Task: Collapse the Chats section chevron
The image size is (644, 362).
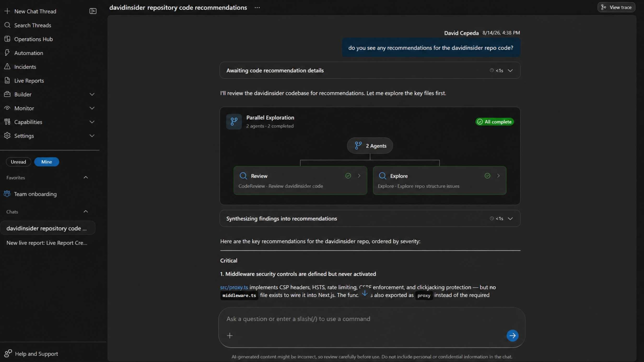Action: (86, 212)
